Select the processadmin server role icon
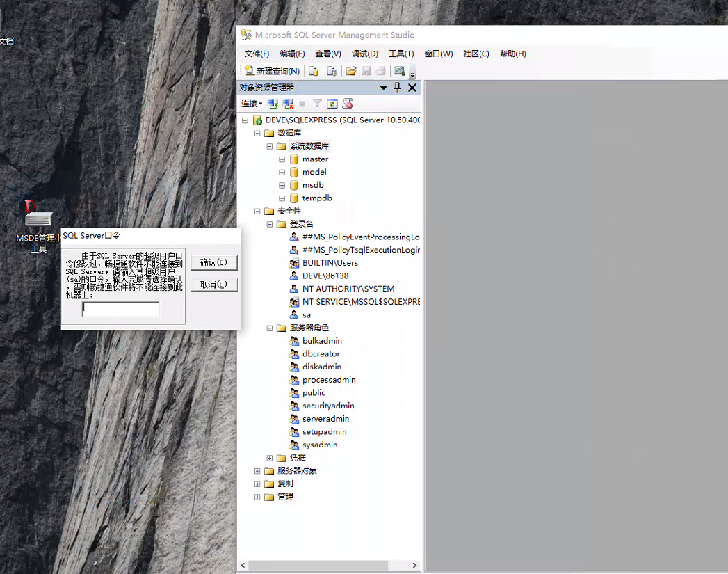 (294, 380)
